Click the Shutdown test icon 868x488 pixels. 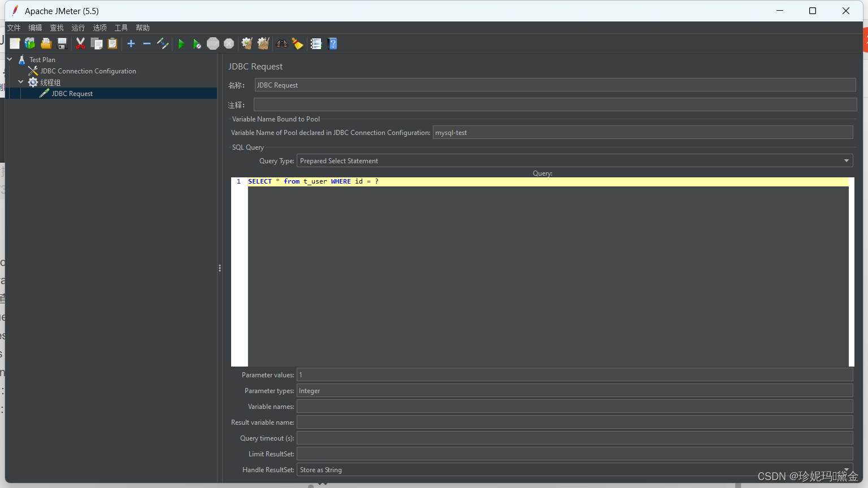point(229,43)
